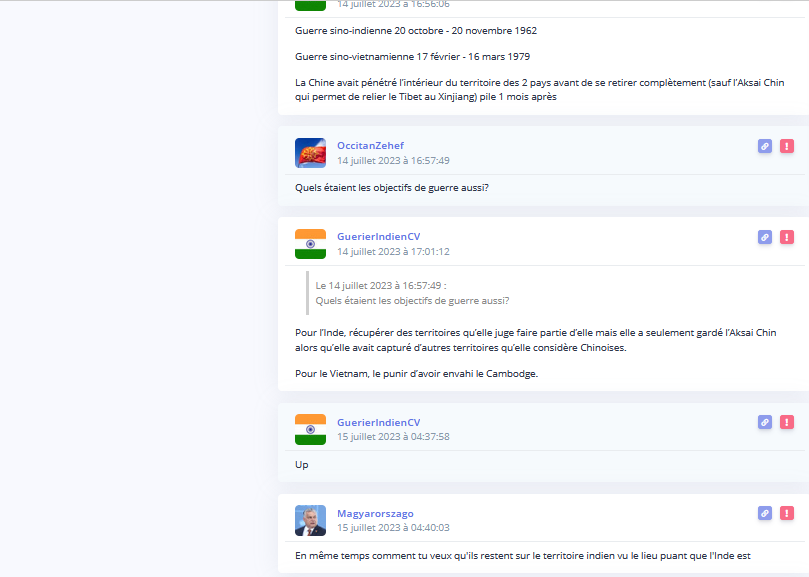Viewport: 809px width, 577px height.
Task: Report OccitanZehef's post with red exclamation icon
Action: coord(786,146)
